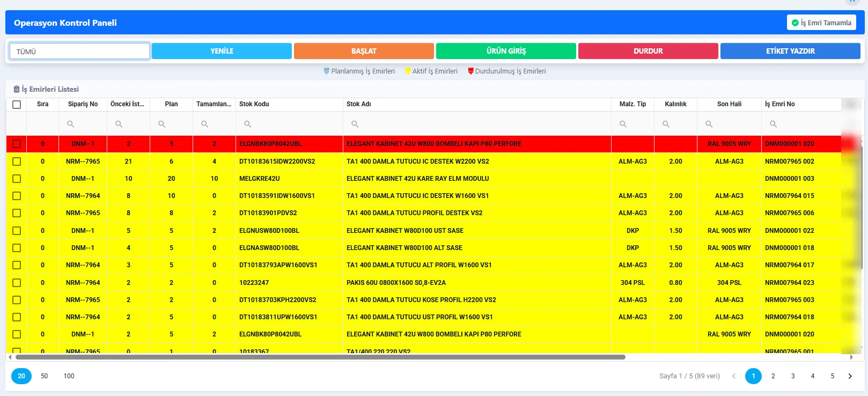
Task: Tick checkbox for row DNM000001 022
Action: click(17, 231)
